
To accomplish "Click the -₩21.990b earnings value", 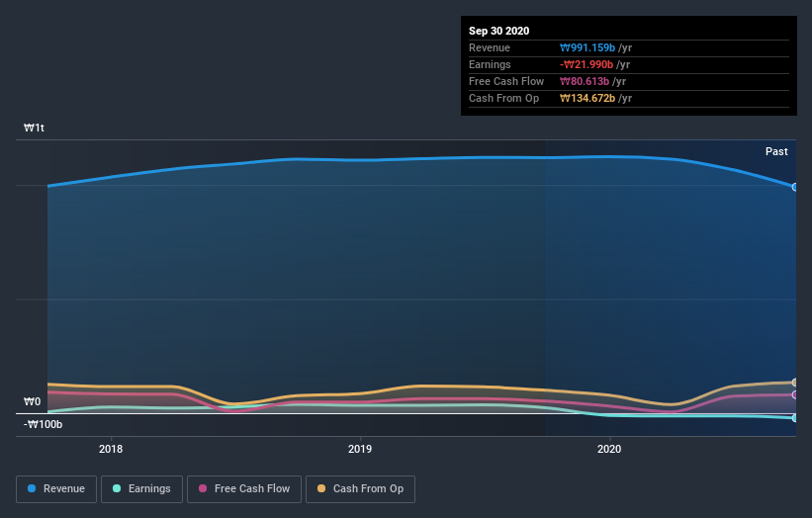I will pyautogui.click(x=586, y=64).
